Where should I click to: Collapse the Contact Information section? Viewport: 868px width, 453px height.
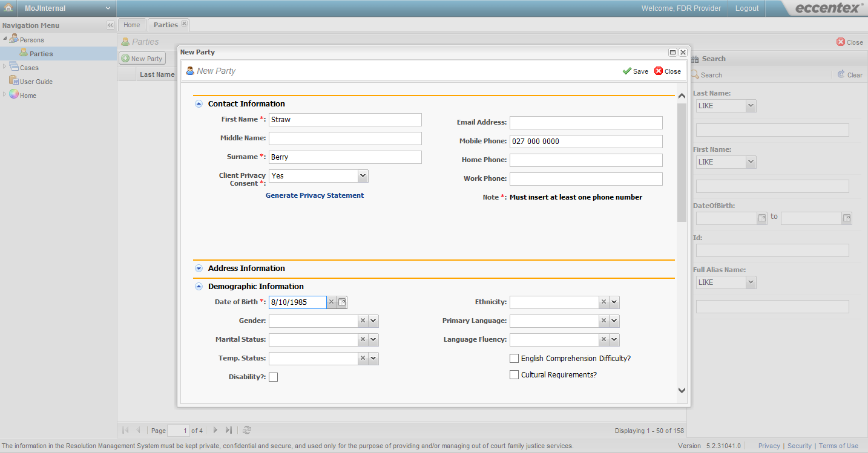click(199, 104)
